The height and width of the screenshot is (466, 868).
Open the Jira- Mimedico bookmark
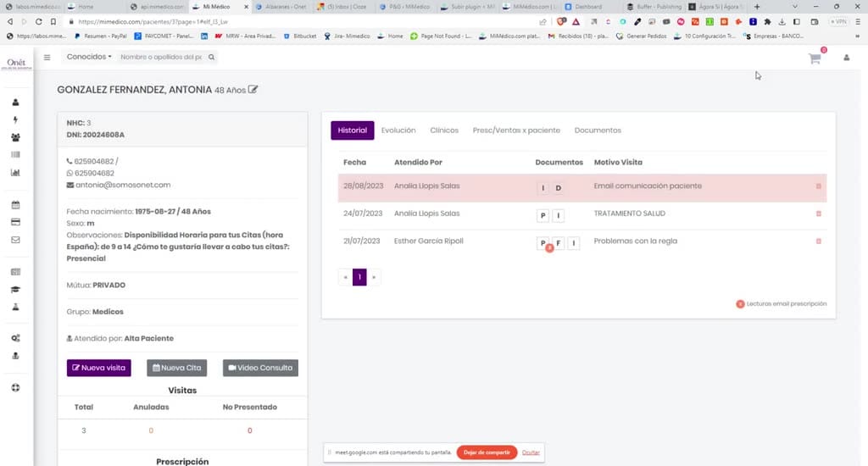[x=347, y=36]
